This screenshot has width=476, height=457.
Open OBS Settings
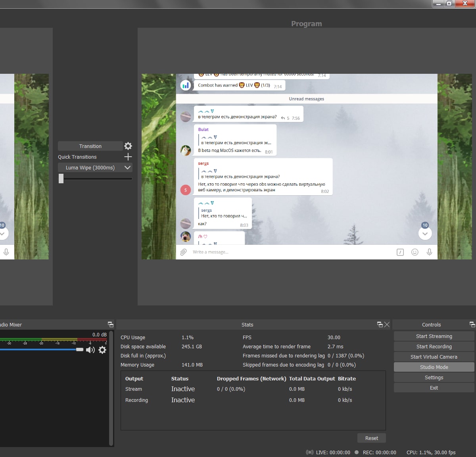(x=434, y=377)
